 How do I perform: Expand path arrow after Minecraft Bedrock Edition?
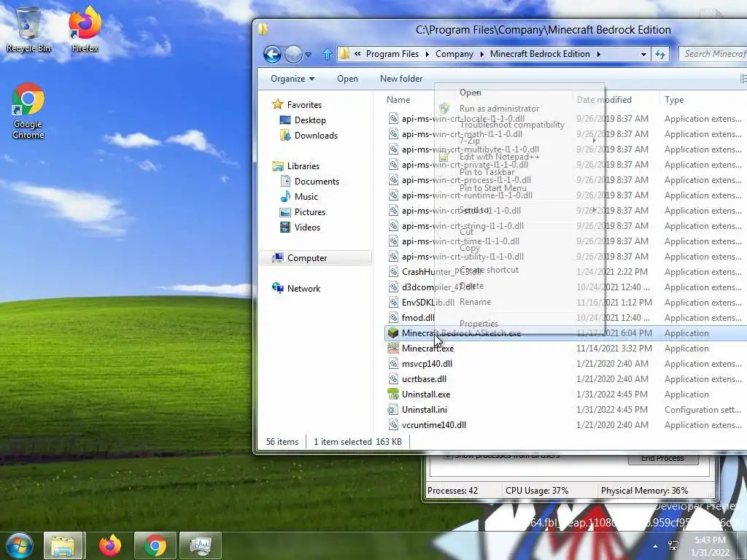598,54
